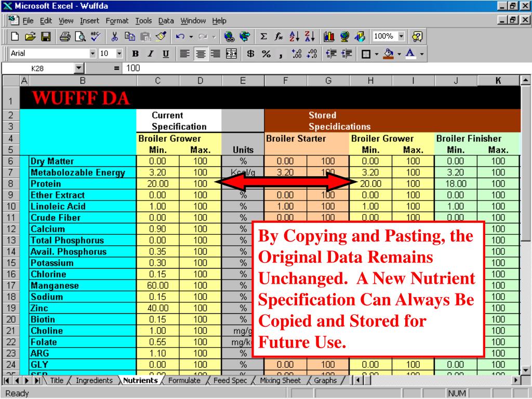Open a file with Open icon
This screenshot has height=399, width=532.
click(x=30, y=36)
